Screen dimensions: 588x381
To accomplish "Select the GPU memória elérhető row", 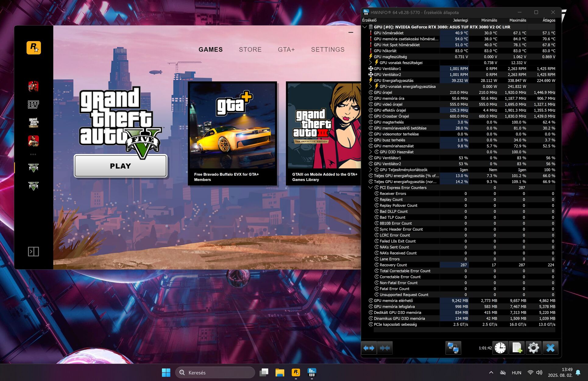I will [462, 300].
